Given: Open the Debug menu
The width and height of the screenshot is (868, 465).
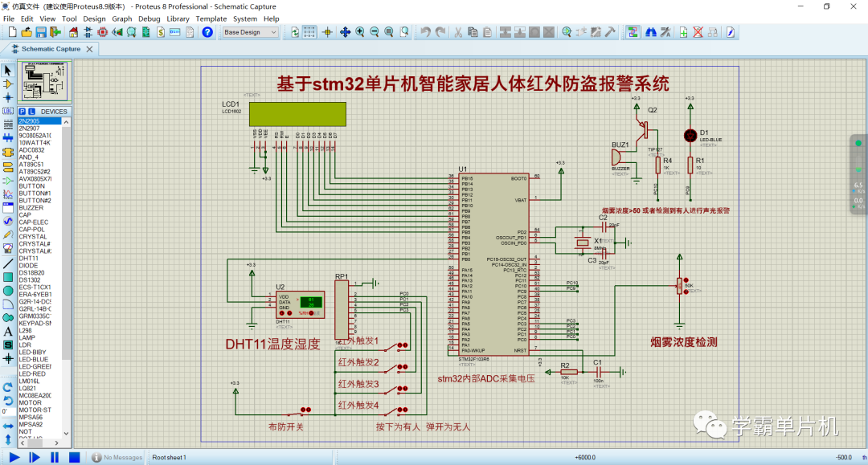Looking at the screenshot, I should pyautogui.click(x=149, y=18).
